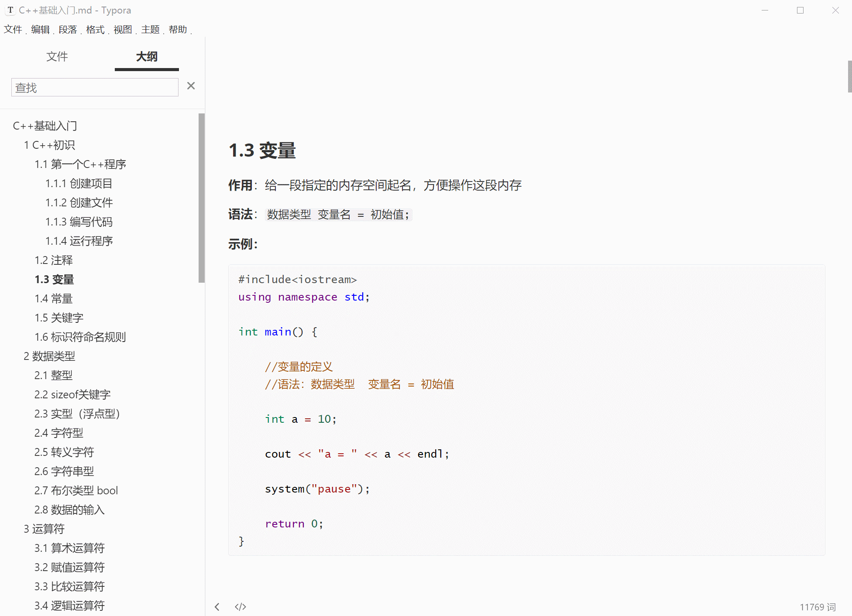
Task: Go to 1.1.4 运行程序 outline item
Action: [x=79, y=241]
